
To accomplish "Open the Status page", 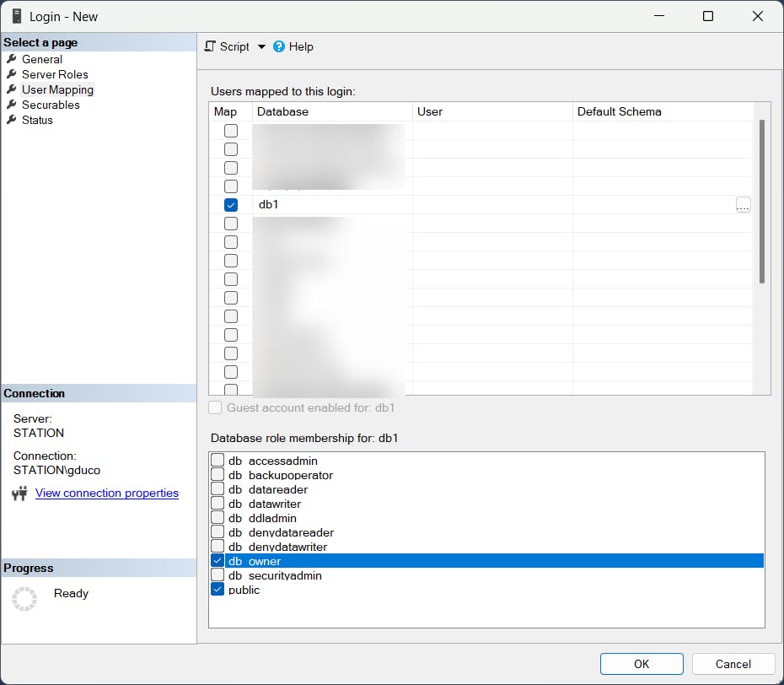I will tap(37, 120).
